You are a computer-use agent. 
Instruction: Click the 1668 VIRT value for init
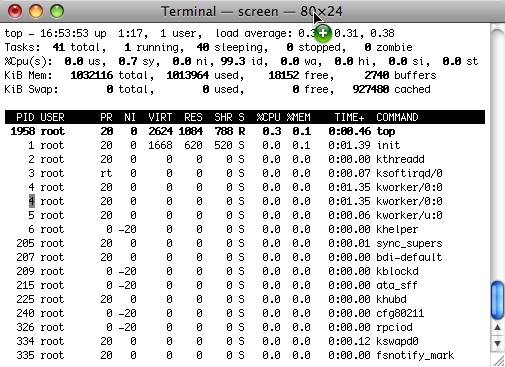160,145
